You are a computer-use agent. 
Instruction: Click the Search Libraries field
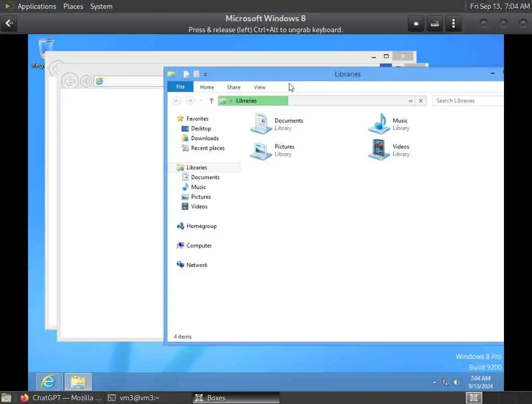468,101
